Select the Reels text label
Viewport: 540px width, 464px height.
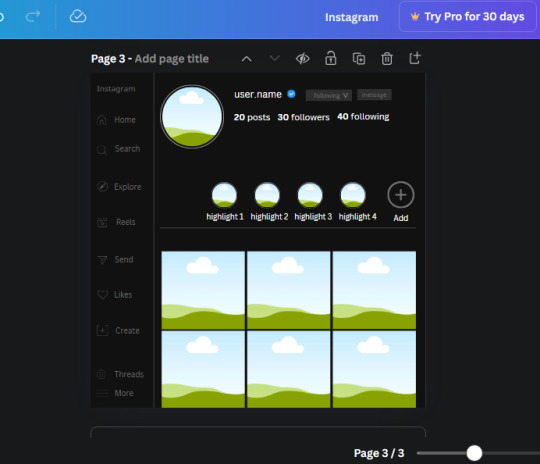126,222
